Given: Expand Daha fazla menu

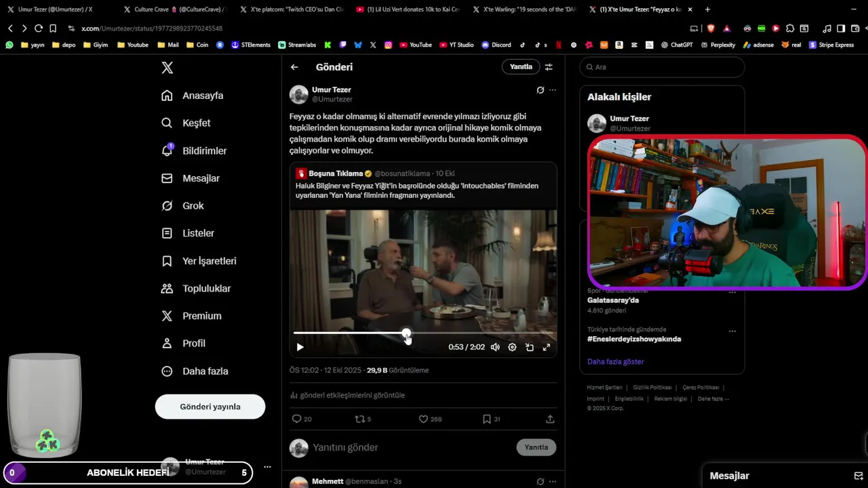Looking at the screenshot, I should tap(195, 371).
